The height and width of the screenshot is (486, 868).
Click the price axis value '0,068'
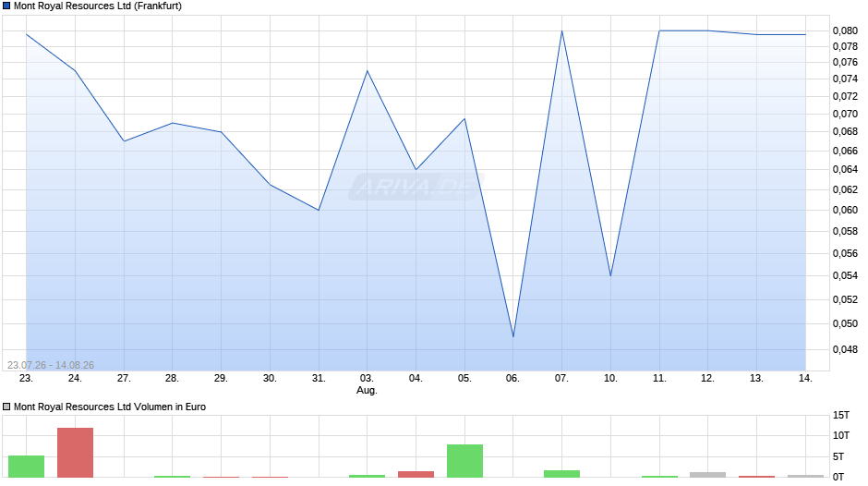click(x=845, y=132)
